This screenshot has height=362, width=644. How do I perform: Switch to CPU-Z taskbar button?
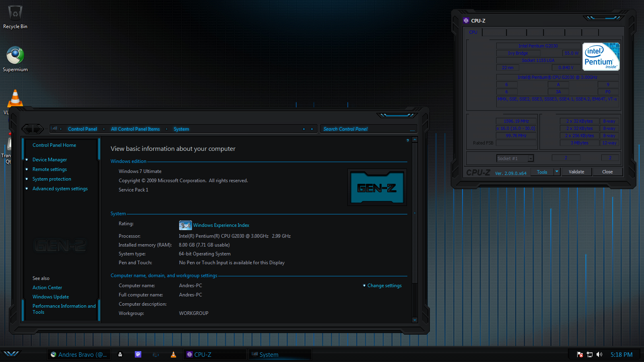pos(215,354)
